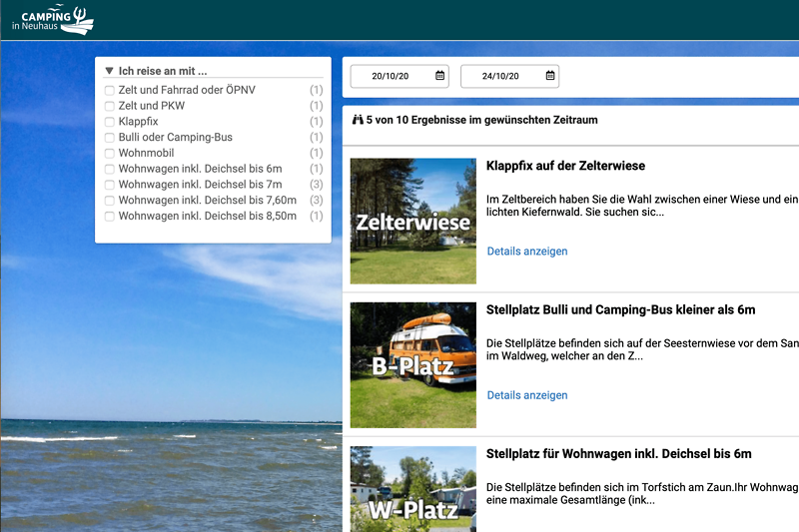Open 'Details anzeigen' for Stellplatz Bulli und Camping-Bus
Screen dimensions: 799x532
tap(527, 395)
